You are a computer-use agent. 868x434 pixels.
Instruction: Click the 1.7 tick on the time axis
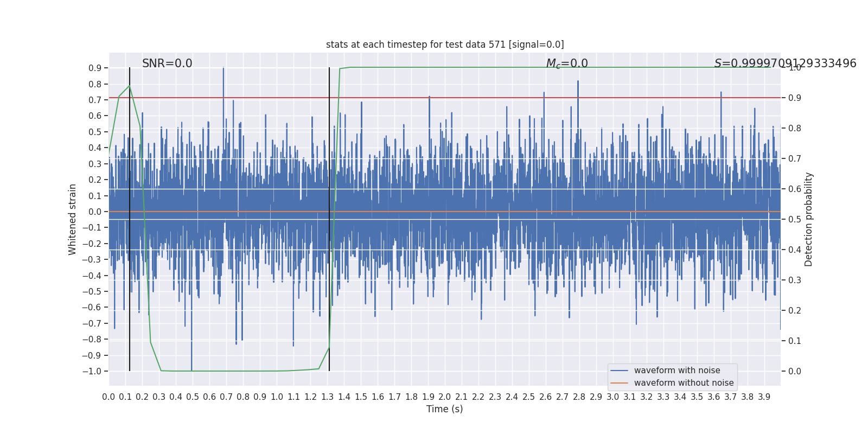coord(394,397)
